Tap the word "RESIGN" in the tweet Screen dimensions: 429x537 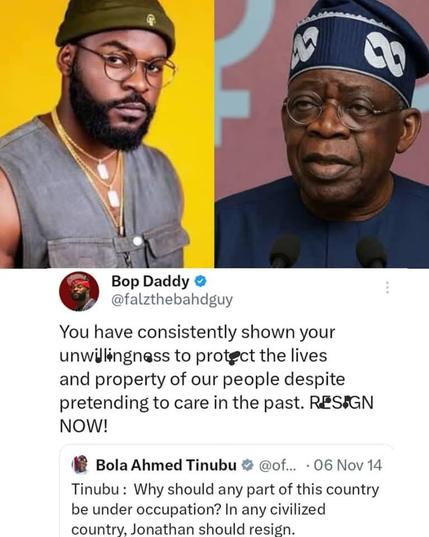pyautogui.click(x=341, y=403)
